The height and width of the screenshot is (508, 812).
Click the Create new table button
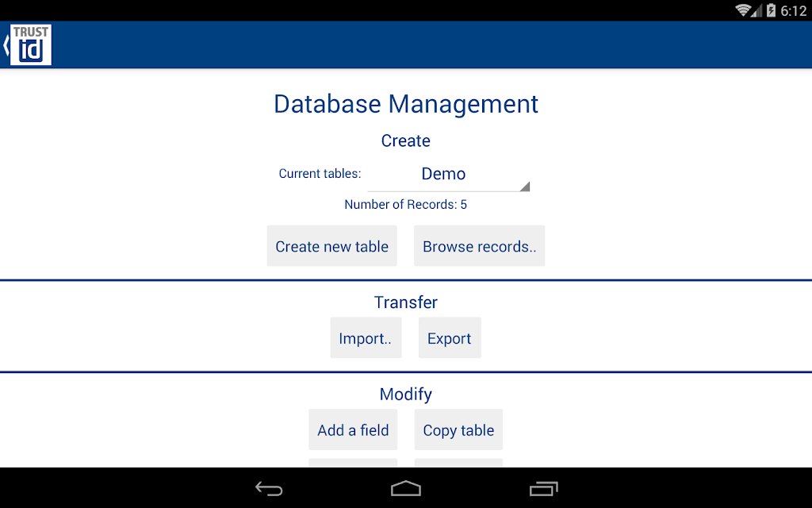[x=332, y=246]
